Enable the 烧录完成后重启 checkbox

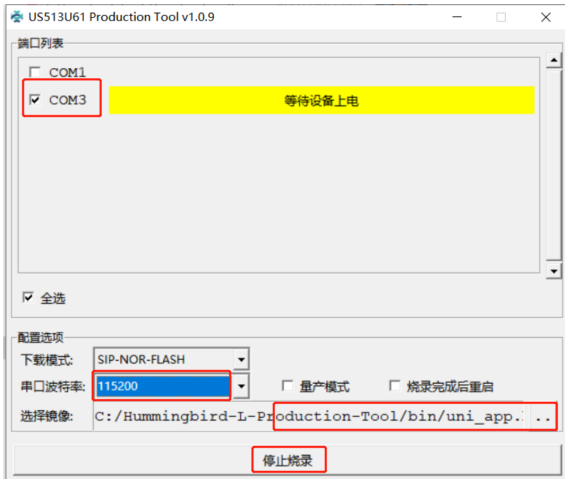(395, 386)
